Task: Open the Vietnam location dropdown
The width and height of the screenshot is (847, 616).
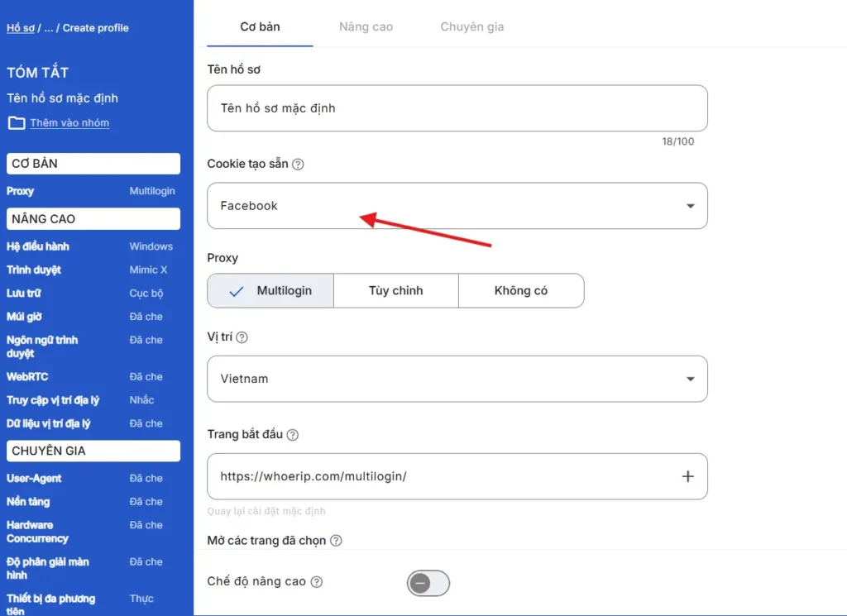Action: pyautogui.click(x=457, y=379)
